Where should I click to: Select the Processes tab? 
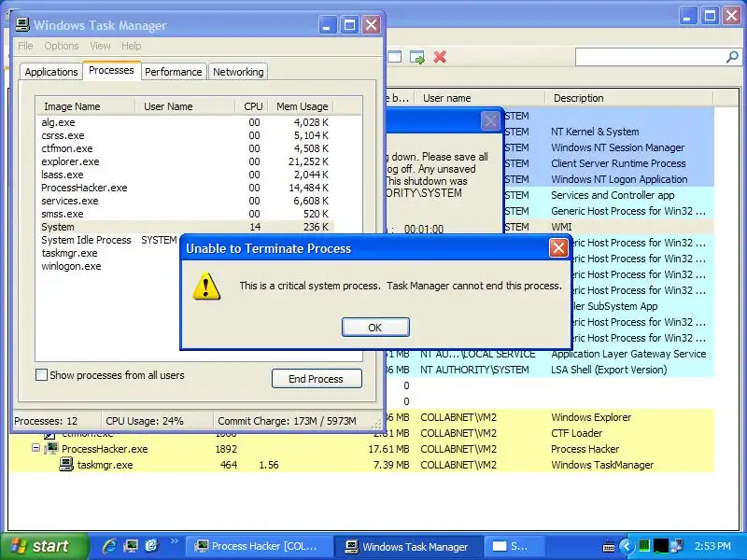click(111, 71)
